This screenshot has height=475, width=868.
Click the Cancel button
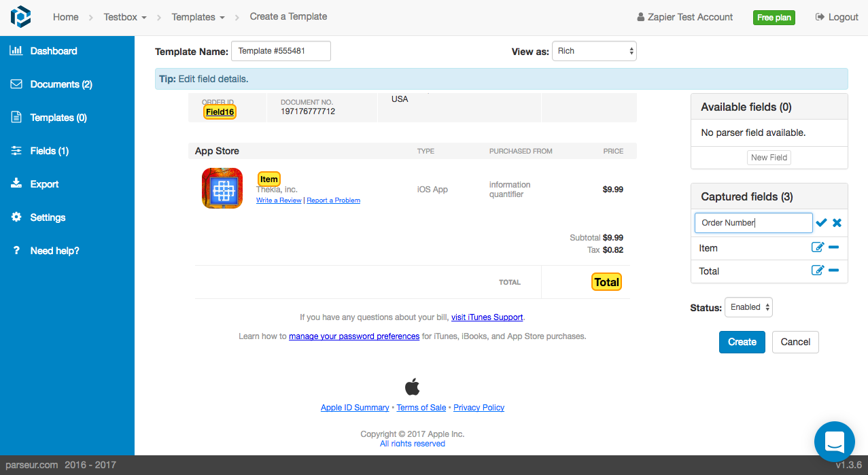[795, 342]
